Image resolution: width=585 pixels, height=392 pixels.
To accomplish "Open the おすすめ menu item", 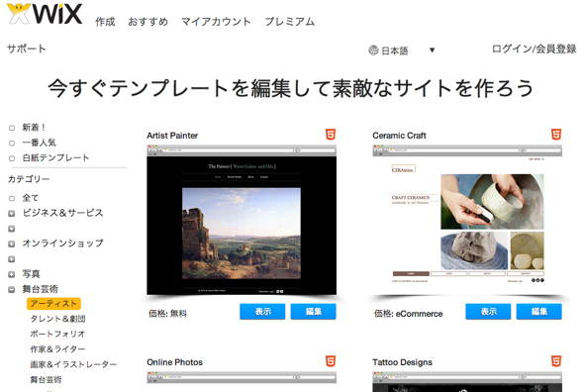I will coord(148,22).
